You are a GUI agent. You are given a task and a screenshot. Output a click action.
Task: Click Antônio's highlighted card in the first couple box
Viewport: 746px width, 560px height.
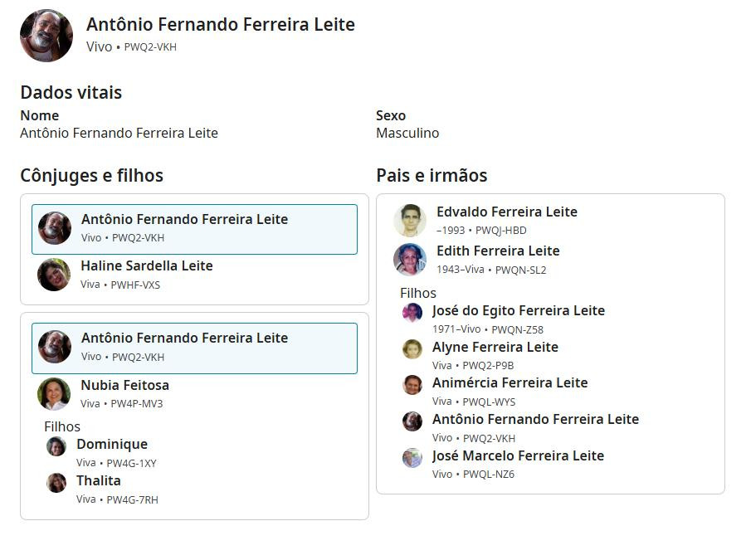(x=194, y=229)
